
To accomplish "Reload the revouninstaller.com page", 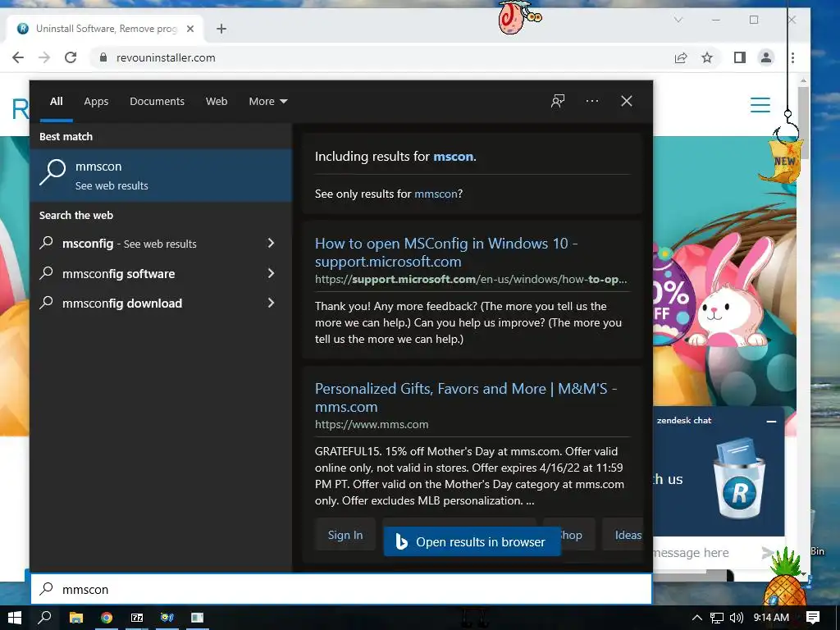I will click(71, 57).
